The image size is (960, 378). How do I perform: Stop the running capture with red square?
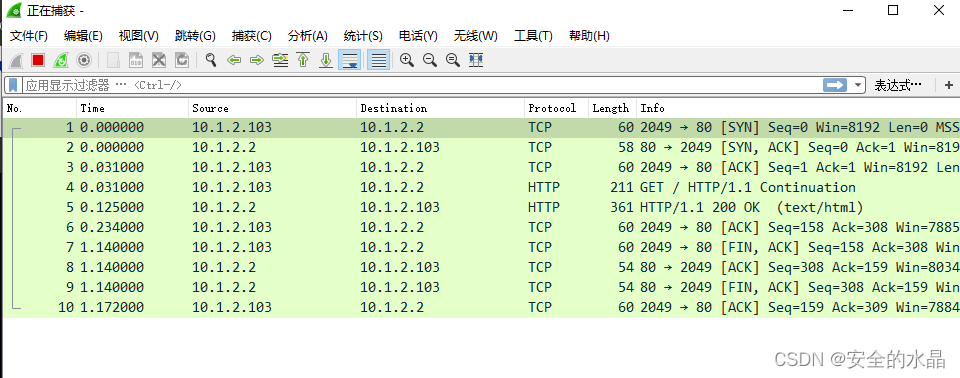tap(38, 60)
